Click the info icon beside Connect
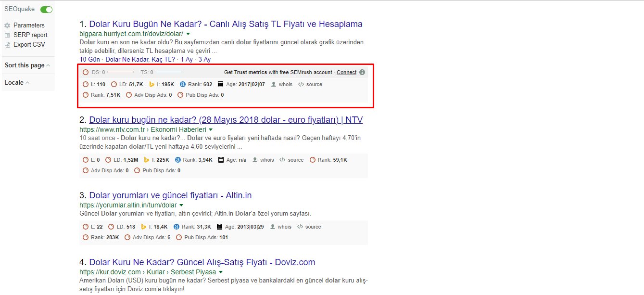644x295 pixels. (362, 72)
